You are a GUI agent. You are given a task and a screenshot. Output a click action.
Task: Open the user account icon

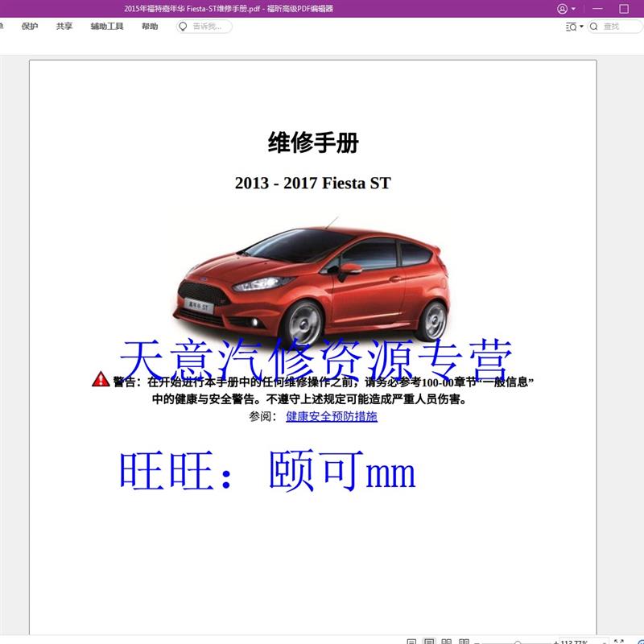tap(562, 9)
